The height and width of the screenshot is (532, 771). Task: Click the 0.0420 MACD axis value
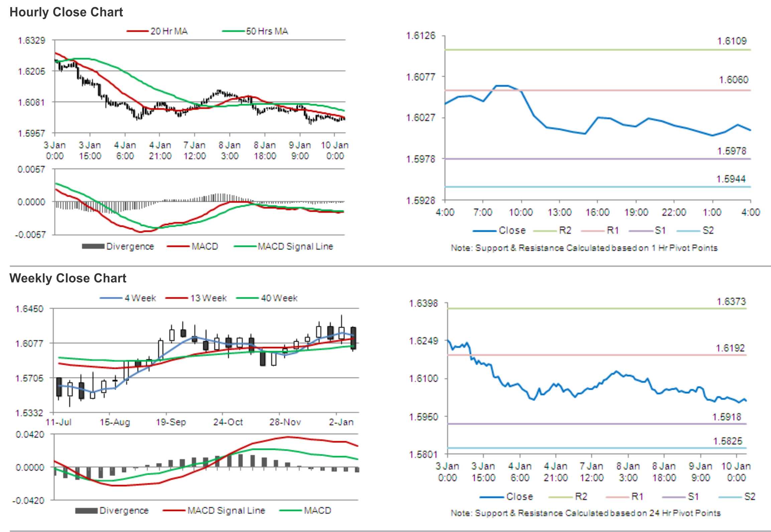click(x=30, y=435)
